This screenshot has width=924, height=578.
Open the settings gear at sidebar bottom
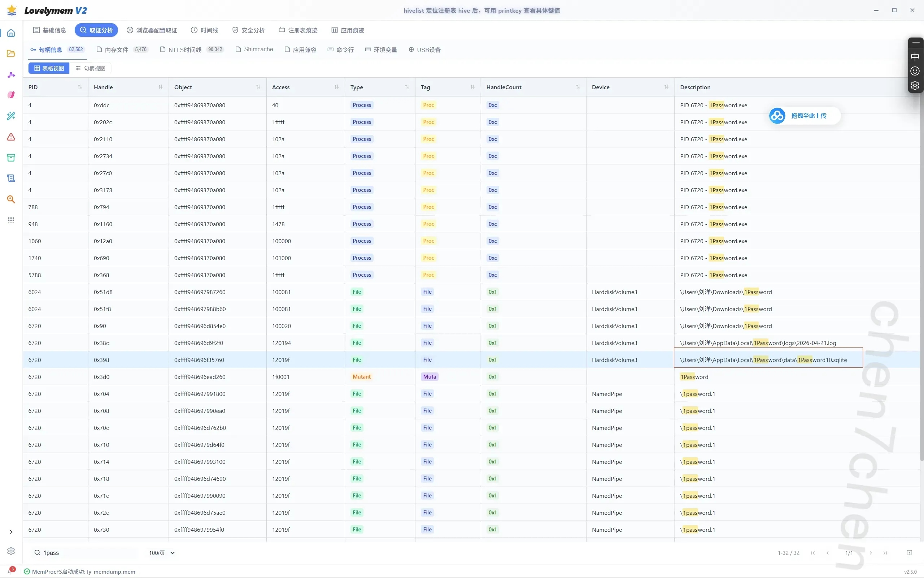11,551
